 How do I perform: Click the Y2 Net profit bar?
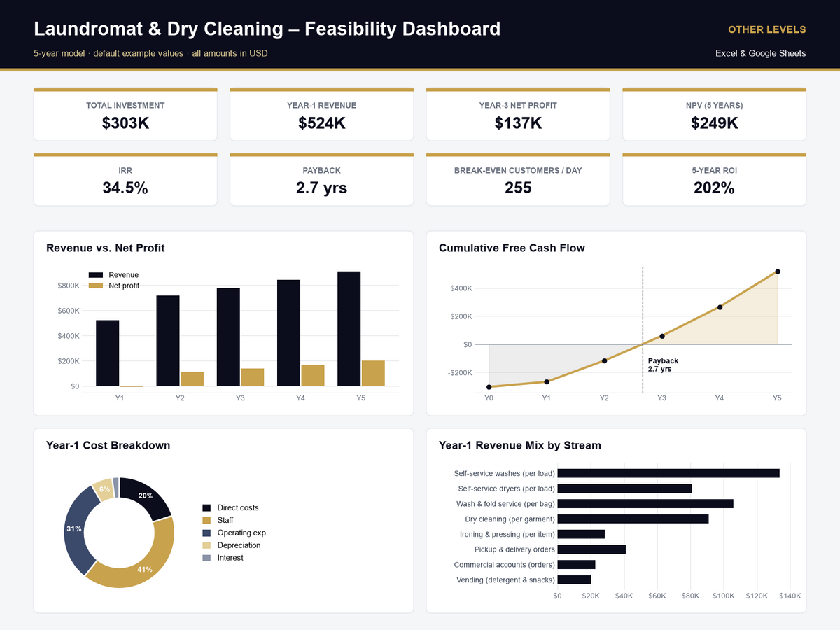(192, 379)
